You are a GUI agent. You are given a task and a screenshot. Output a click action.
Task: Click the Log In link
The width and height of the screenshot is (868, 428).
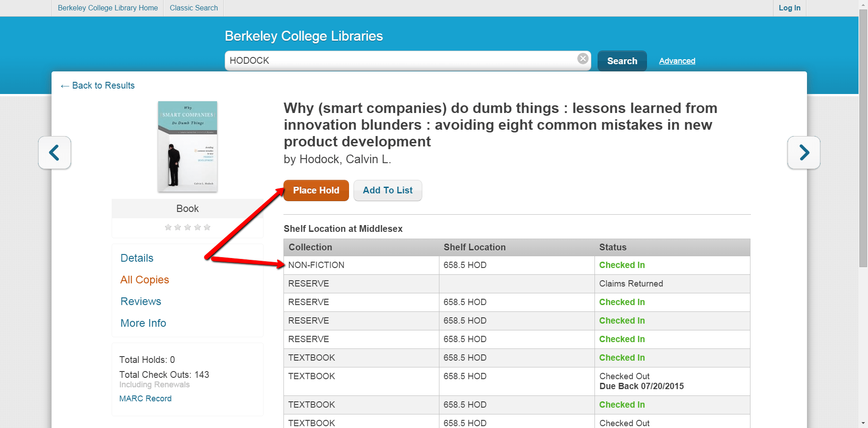789,8
